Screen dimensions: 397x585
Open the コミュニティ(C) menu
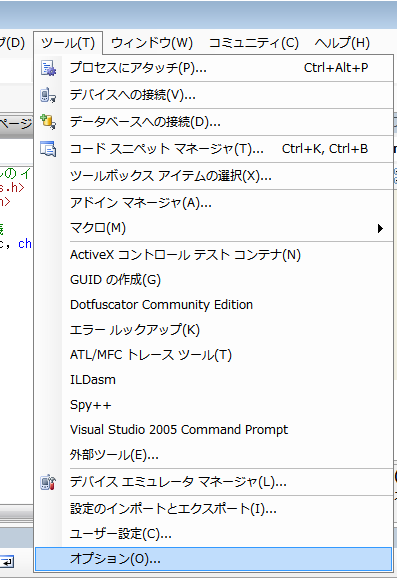click(254, 43)
